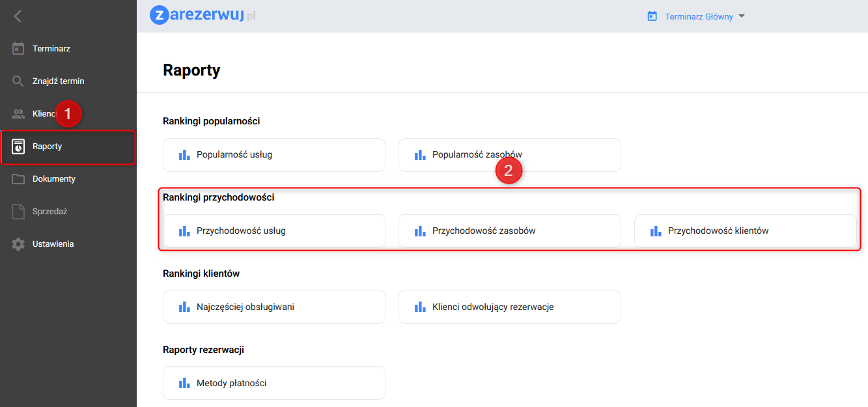The width and height of the screenshot is (868, 407).
Task: Click the Sprzedaż document icon
Action: [x=18, y=212]
